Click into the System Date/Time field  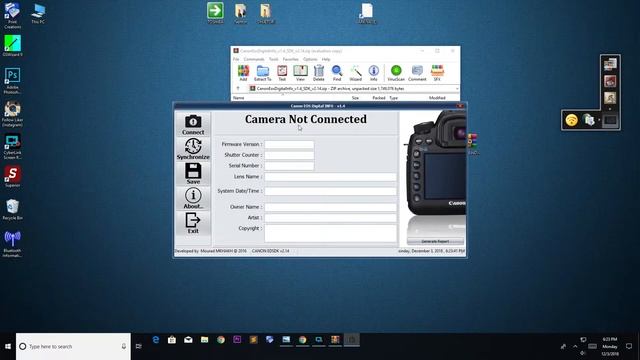tap(330, 191)
